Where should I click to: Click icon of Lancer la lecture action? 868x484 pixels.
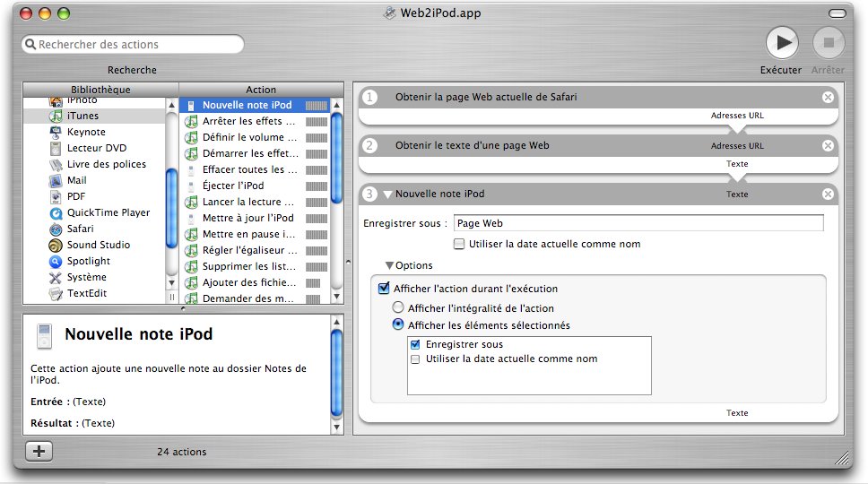click(x=191, y=202)
